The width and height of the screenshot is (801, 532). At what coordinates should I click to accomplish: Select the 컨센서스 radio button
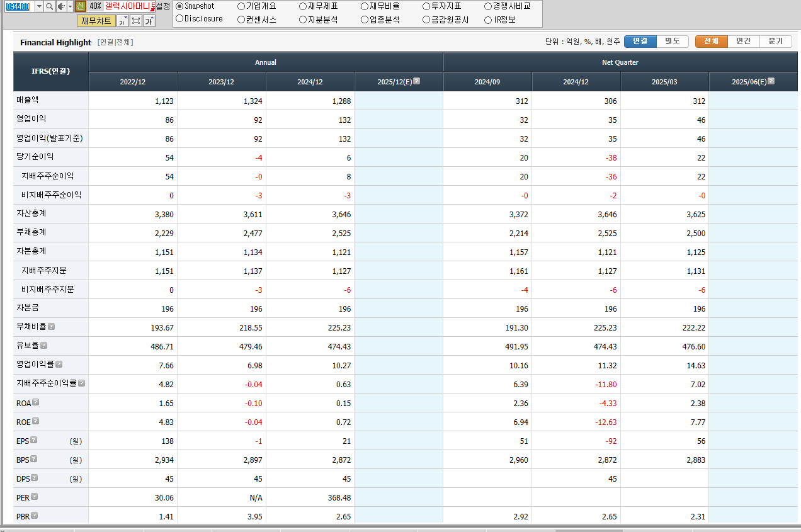coord(241,20)
